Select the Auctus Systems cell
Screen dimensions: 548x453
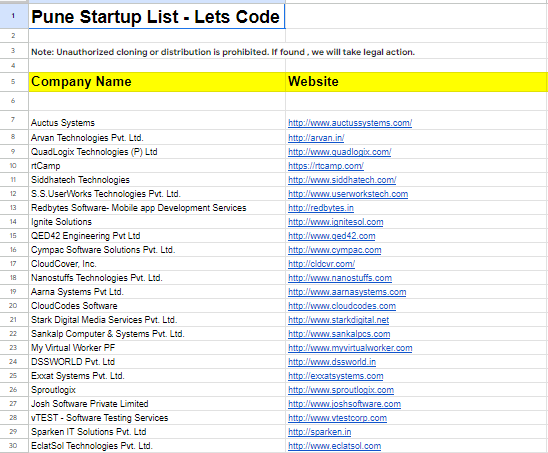point(157,121)
